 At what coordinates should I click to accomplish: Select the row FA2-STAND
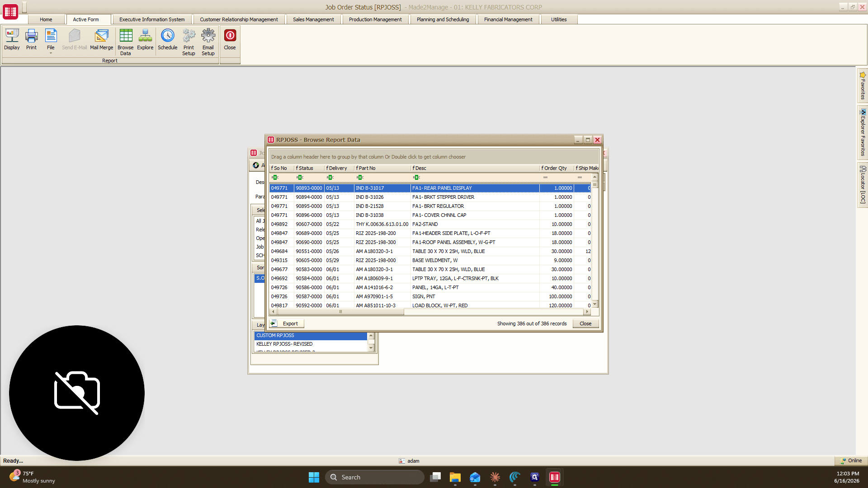tap(430, 224)
